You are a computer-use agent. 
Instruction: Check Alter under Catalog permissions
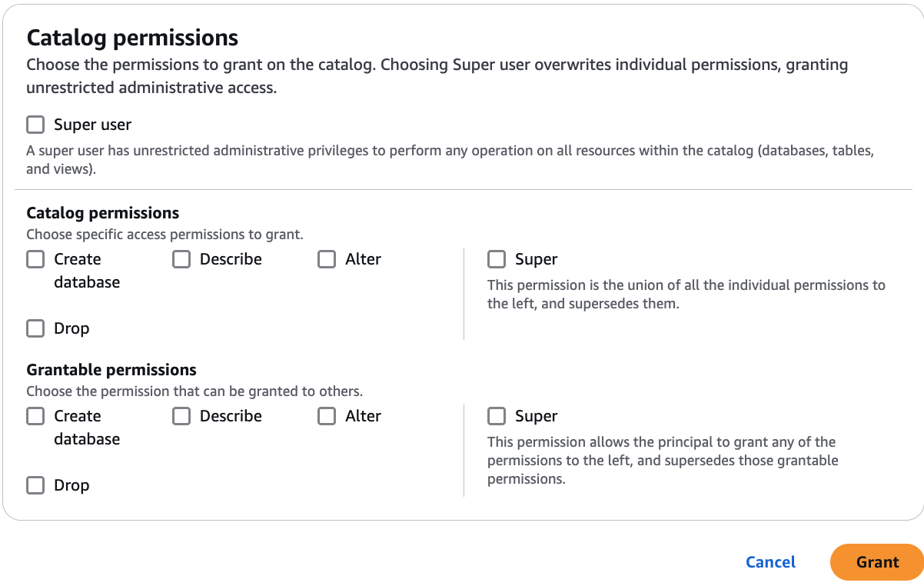click(x=327, y=259)
